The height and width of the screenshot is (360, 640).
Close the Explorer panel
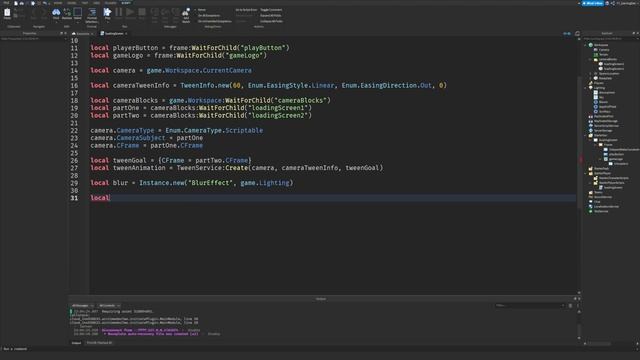coord(638,33)
